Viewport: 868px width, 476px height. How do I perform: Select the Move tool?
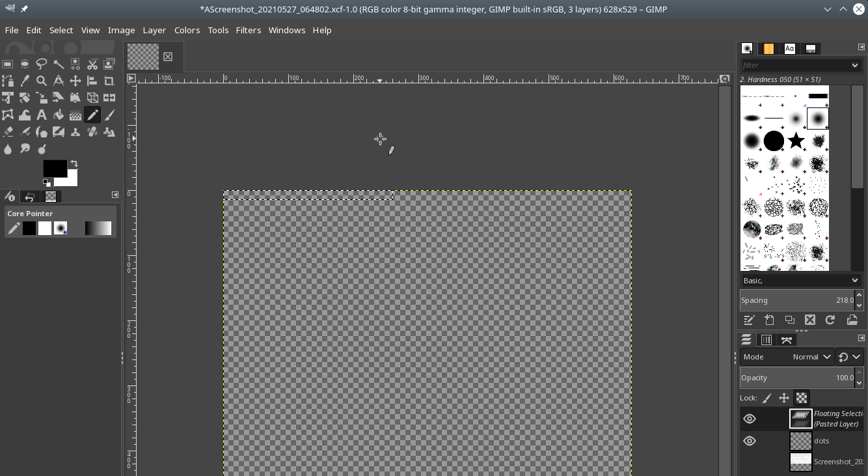[75, 81]
